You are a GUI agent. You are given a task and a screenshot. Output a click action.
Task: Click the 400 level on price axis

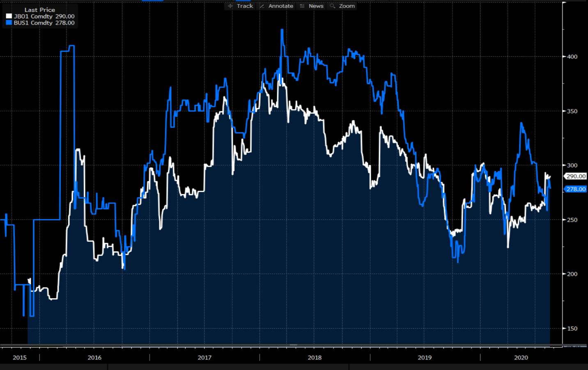572,57
